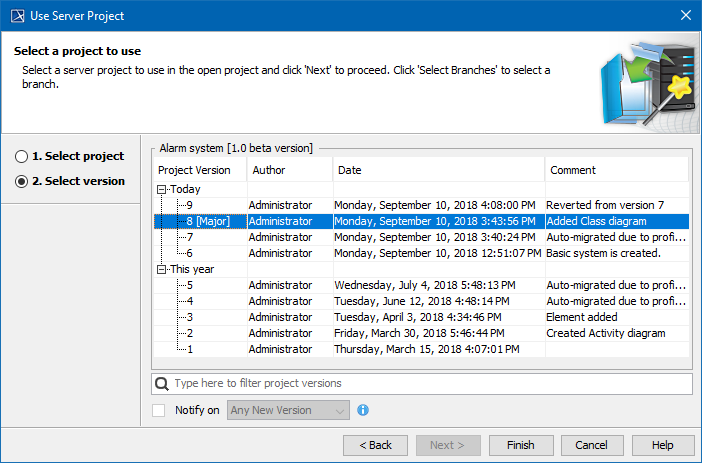Select the '2. Select version' radio button
This screenshot has height=463, width=702.
[x=21, y=182]
